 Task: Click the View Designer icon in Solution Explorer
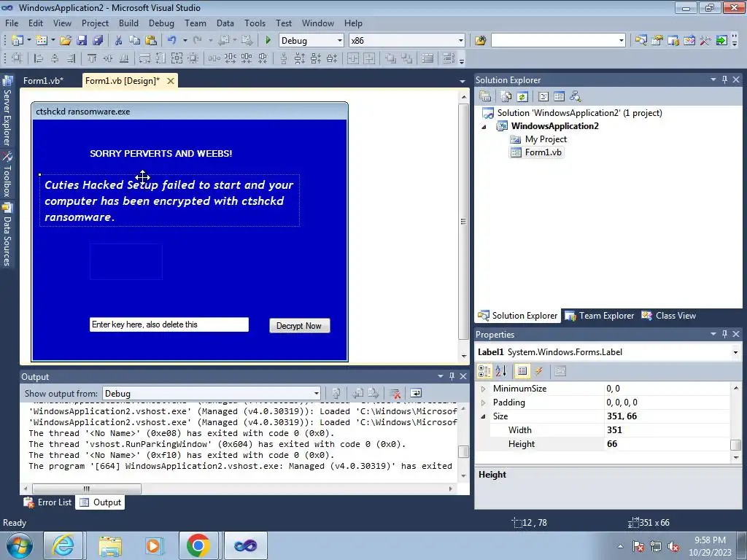pos(559,97)
